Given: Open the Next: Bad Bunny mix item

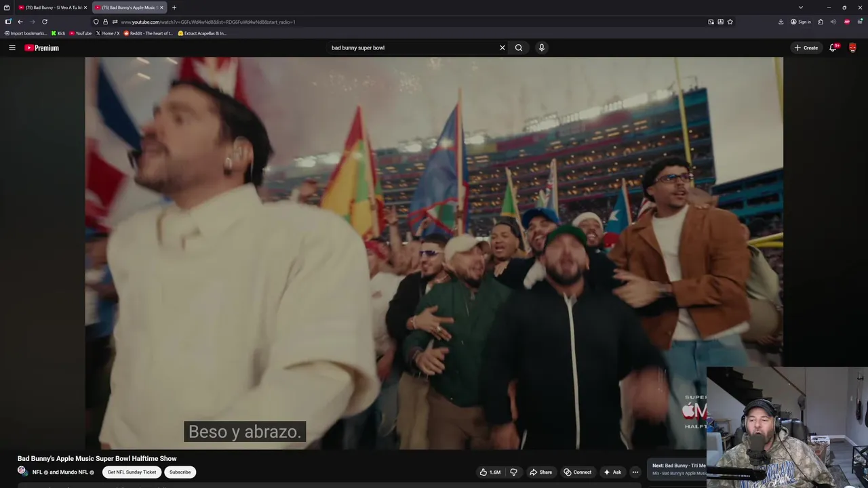Looking at the screenshot, I should [x=678, y=469].
